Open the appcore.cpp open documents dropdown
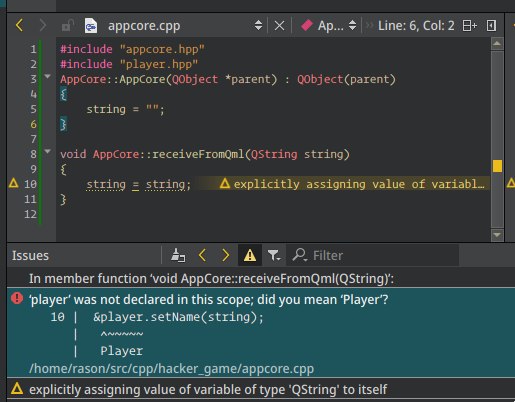 point(258,25)
